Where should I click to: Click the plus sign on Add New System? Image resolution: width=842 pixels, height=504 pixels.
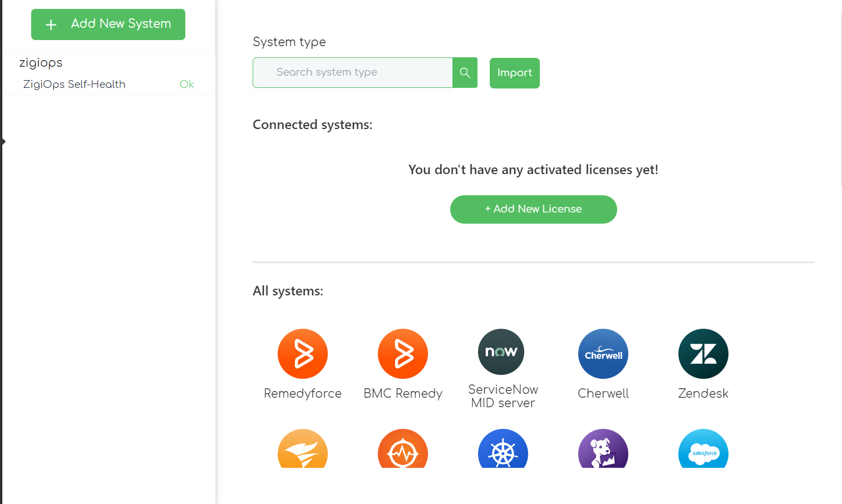(51, 24)
